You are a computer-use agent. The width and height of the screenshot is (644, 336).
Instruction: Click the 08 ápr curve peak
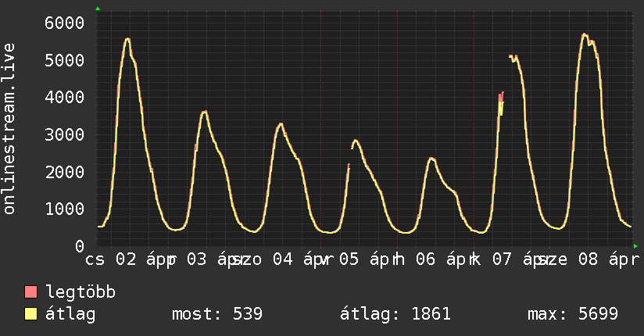(x=585, y=34)
